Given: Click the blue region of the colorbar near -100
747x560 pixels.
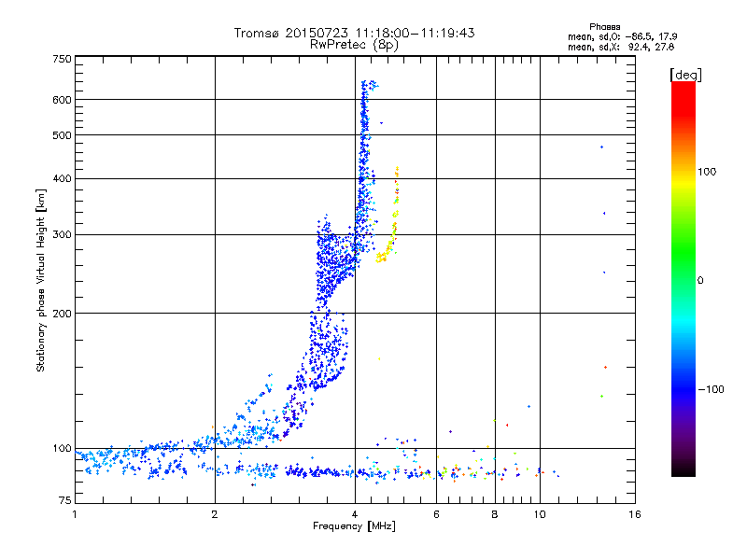Looking at the screenshot, I should (x=684, y=388).
